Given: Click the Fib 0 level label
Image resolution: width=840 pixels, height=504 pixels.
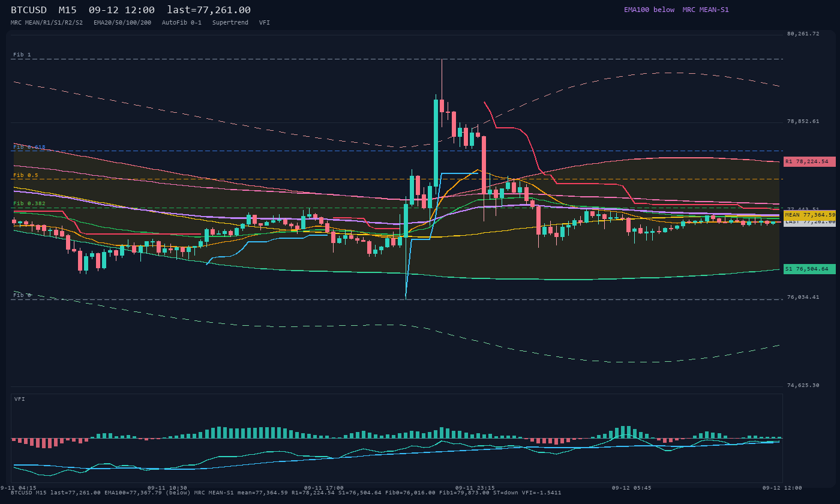Looking at the screenshot, I should pos(22,295).
